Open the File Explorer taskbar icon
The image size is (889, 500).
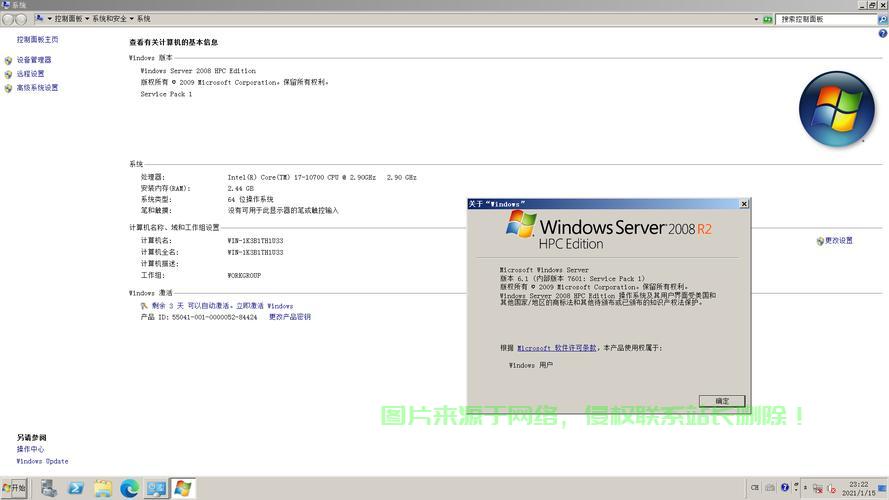pyautogui.click(x=102, y=489)
